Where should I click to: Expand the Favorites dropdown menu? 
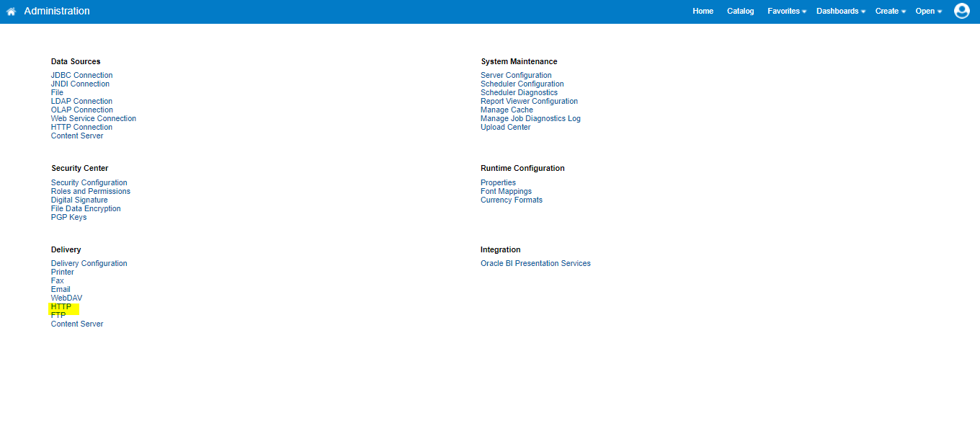tap(786, 11)
